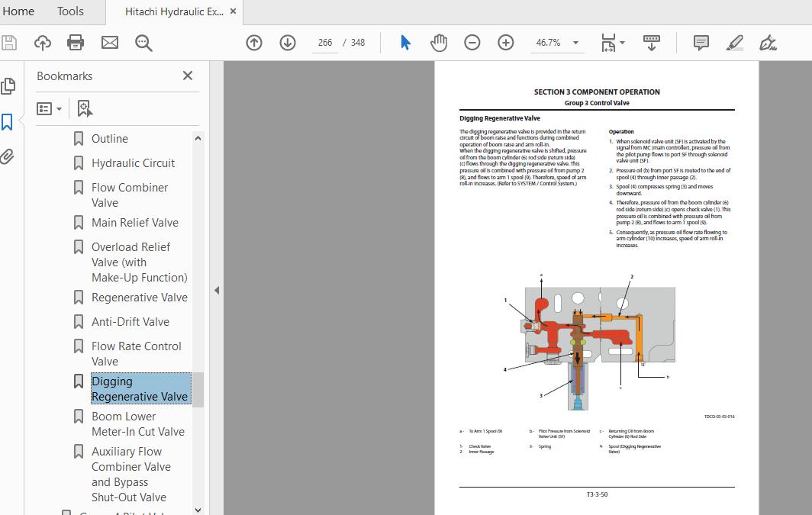Open the Anti-Drift Valve bookmark

coord(130,322)
